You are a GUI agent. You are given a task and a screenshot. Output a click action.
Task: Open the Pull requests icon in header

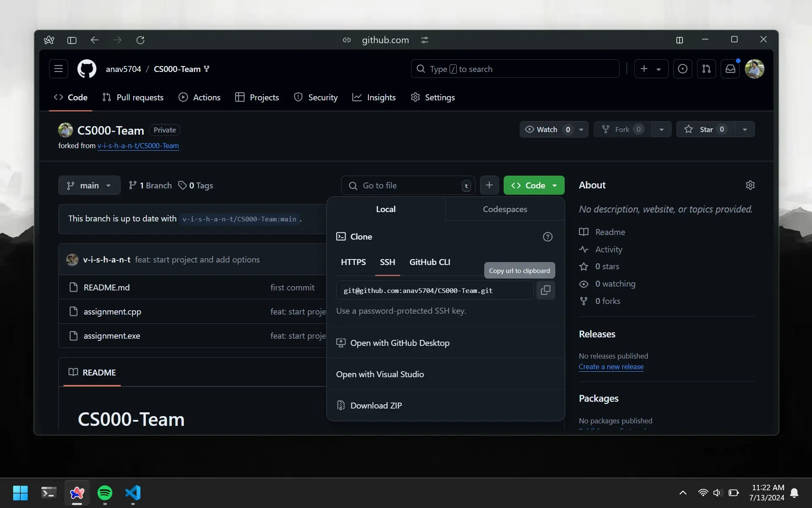pyautogui.click(x=706, y=69)
